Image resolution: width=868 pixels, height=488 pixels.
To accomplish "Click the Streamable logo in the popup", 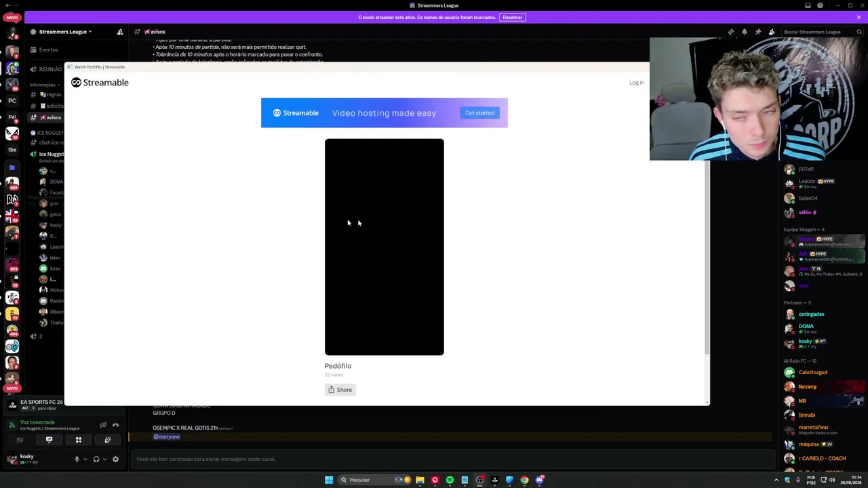I will pos(100,83).
